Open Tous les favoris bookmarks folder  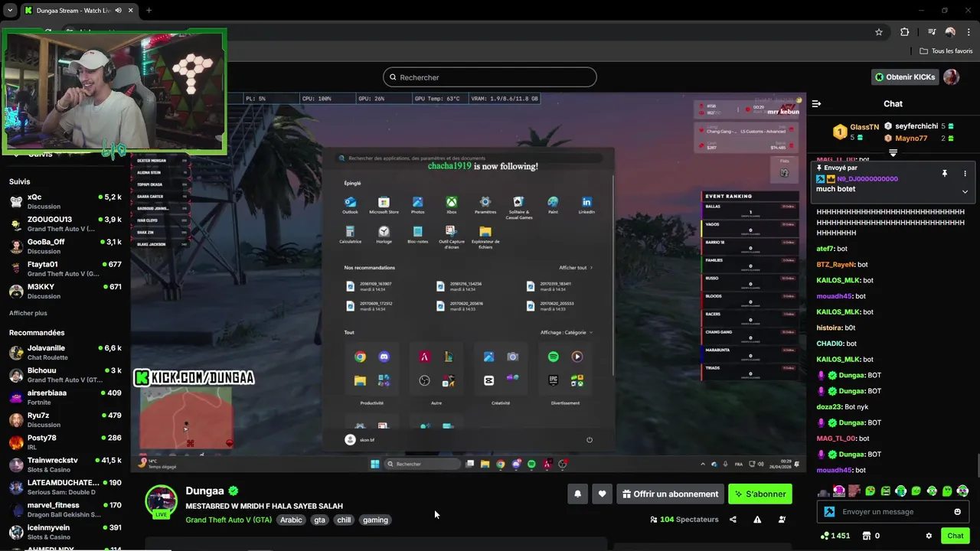point(946,51)
